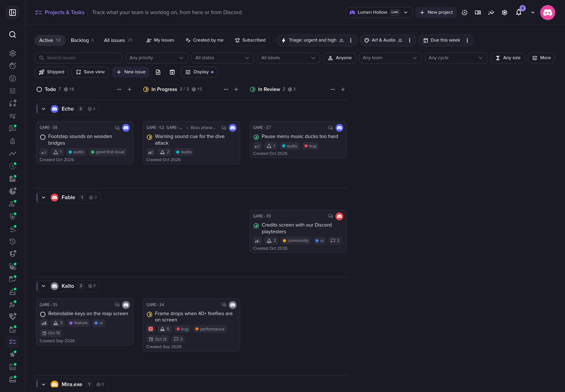Click the New issue button
The width and height of the screenshot is (565, 392).
coord(131,72)
